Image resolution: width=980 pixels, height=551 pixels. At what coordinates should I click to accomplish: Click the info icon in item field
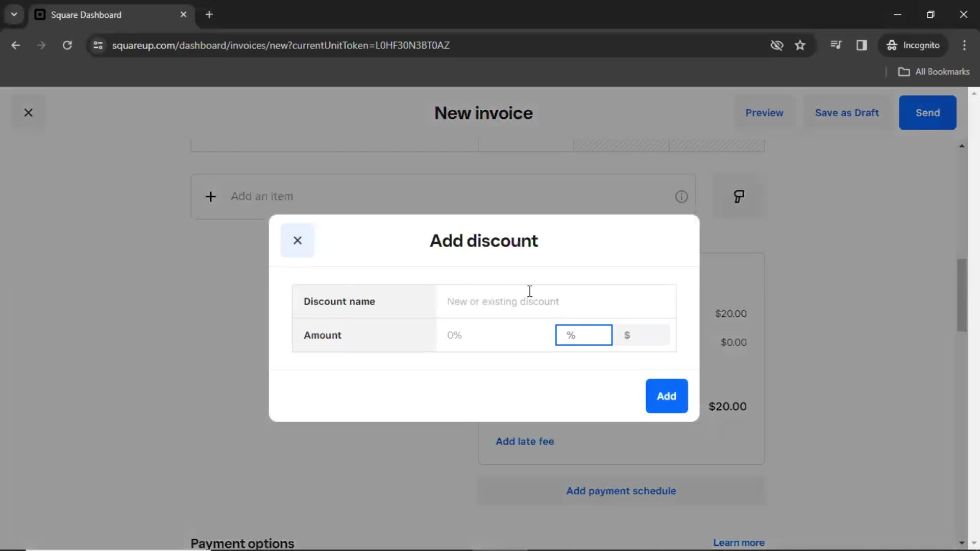click(x=681, y=196)
